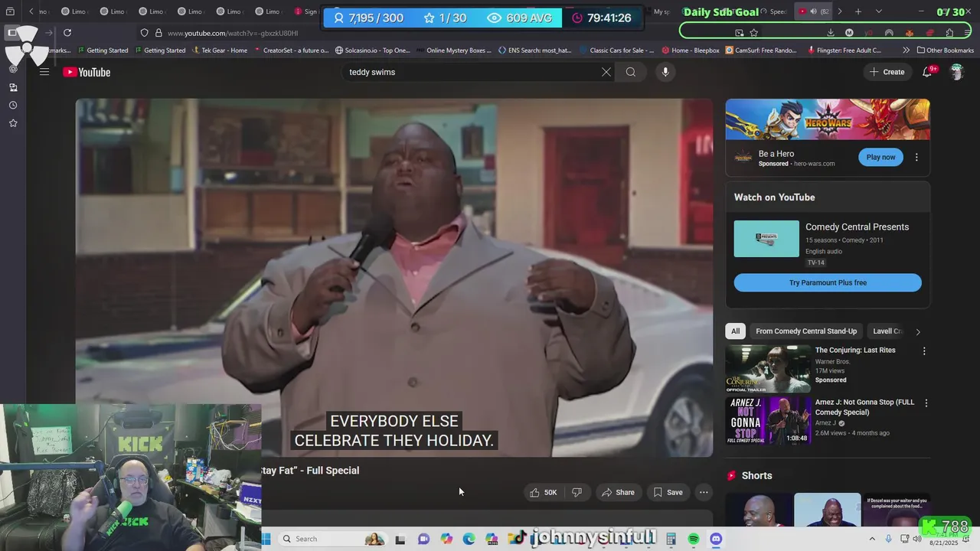The width and height of the screenshot is (980, 551).
Task: Go to YouTube home via logo
Action: click(87, 72)
